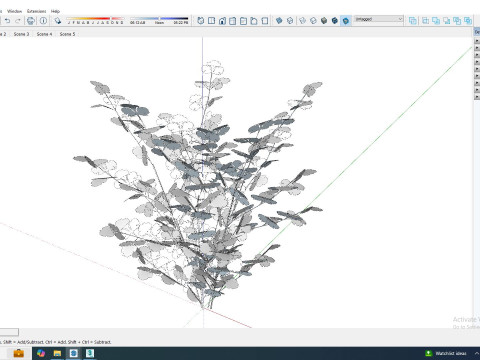Open the Untagged tag dropdown
This screenshot has width=480, height=360.
pos(379,19)
